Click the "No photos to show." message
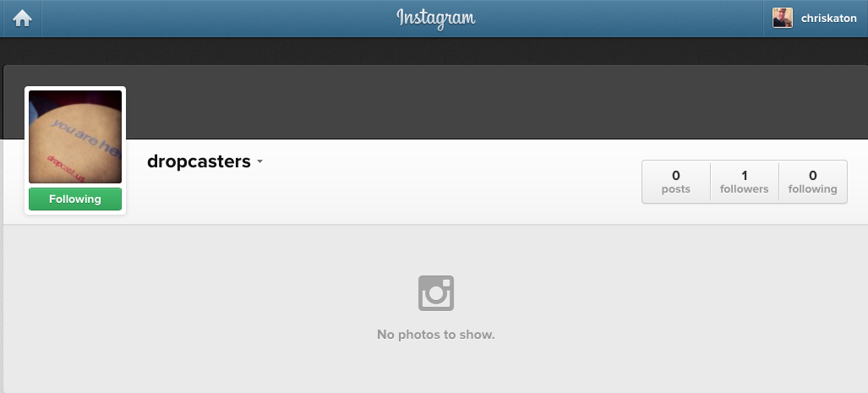This screenshot has width=868, height=393. [435, 335]
